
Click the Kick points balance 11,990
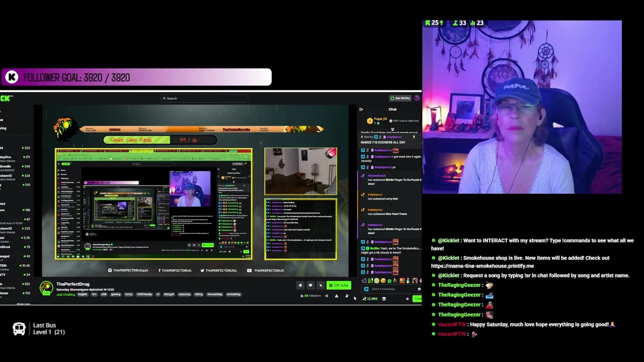(370, 299)
